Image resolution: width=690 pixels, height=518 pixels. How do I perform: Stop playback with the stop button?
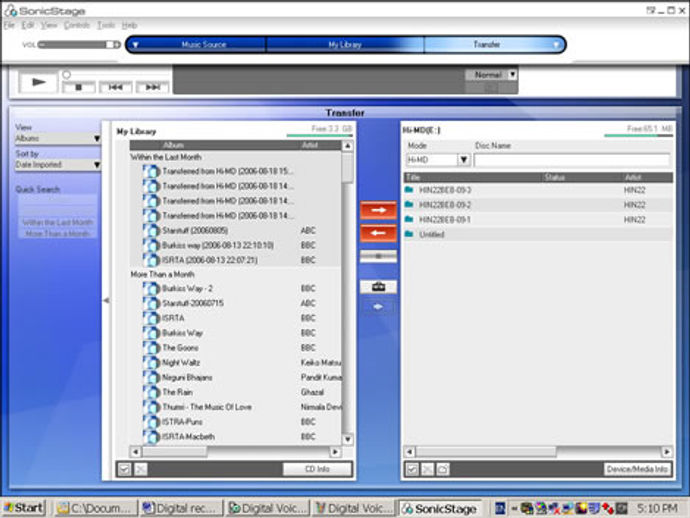(79, 88)
